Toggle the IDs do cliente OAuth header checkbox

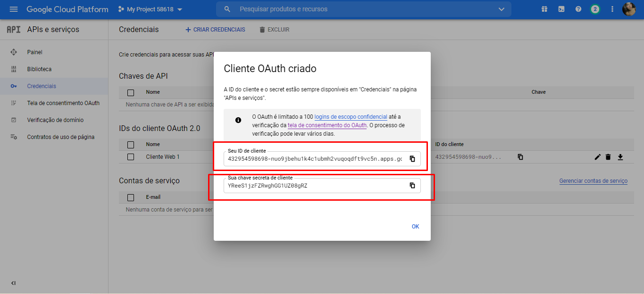(x=131, y=145)
